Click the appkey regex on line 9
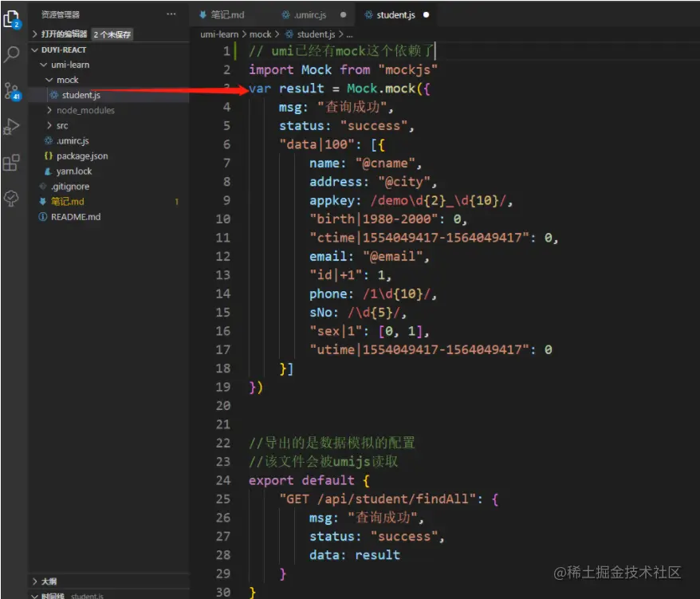 click(x=438, y=200)
